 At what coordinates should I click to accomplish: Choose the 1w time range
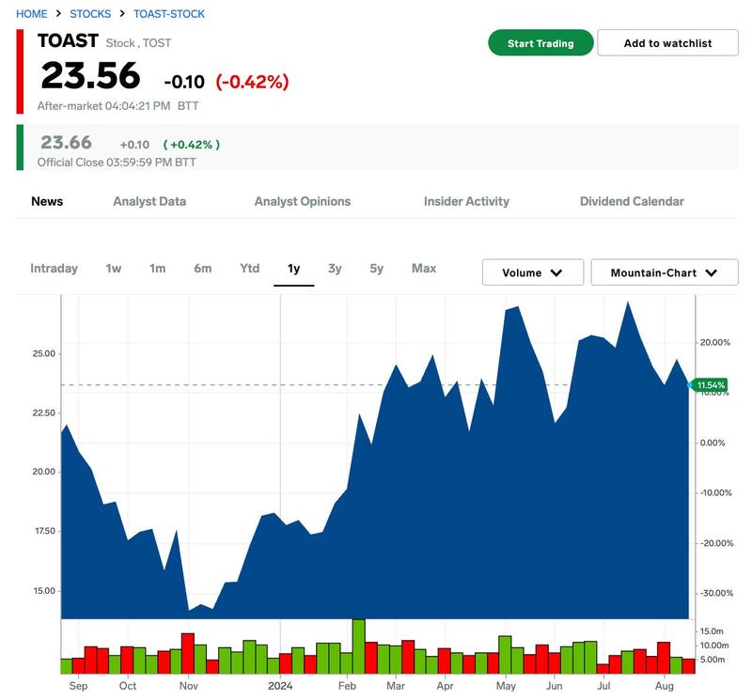(113, 269)
